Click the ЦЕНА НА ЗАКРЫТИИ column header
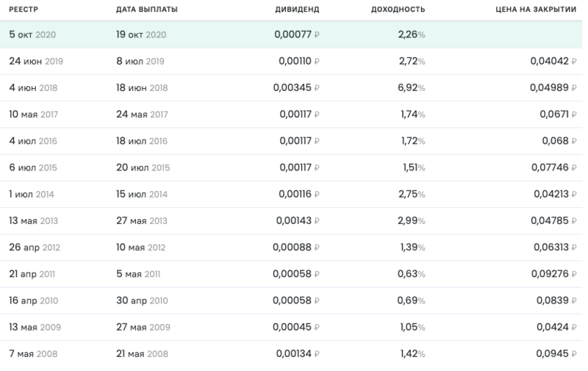The image size is (588, 371). pyautogui.click(x=536, y=10)
